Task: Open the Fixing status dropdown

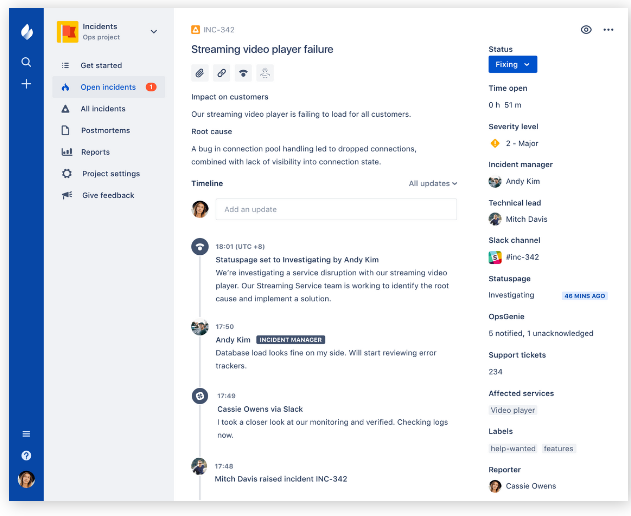Action: (x=513, y=64)
